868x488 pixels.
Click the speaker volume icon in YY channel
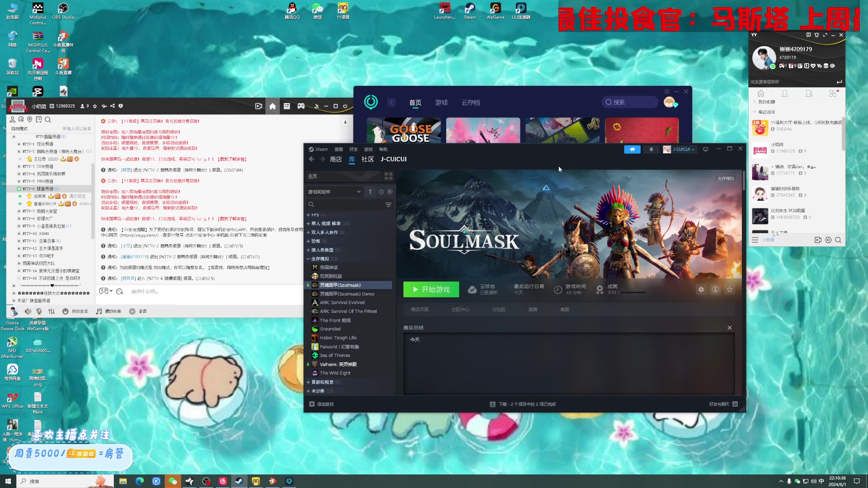28,311
